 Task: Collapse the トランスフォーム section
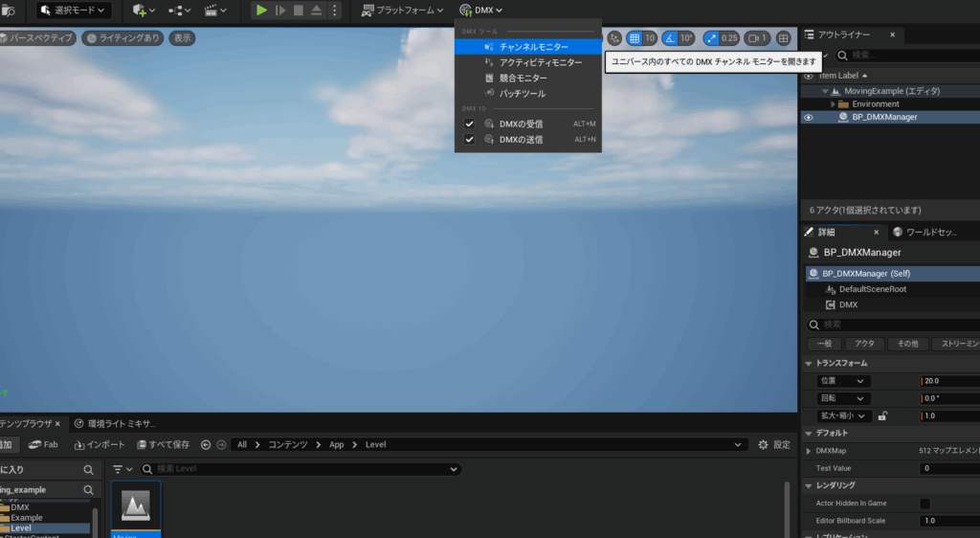click(x=809, y=363)
